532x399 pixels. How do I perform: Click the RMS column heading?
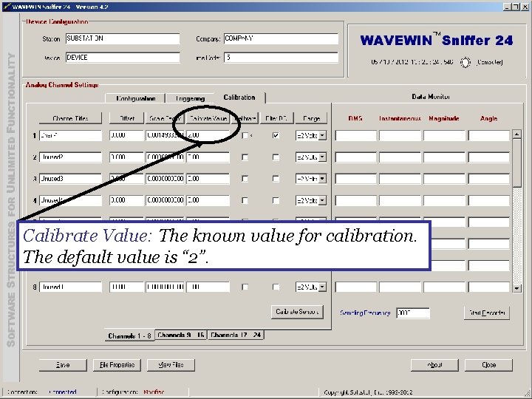[x=355, y=118]
